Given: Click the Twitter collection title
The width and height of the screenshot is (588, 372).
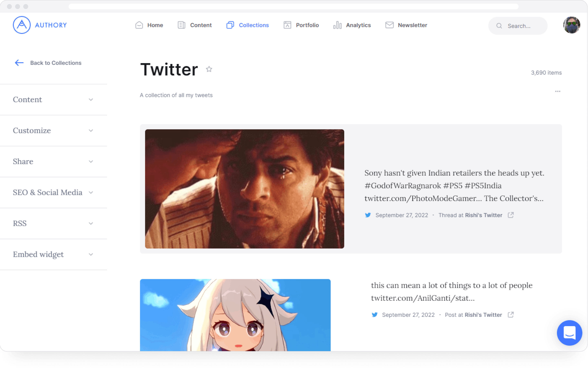Looking at the screenshot, I should coord(169,69).
